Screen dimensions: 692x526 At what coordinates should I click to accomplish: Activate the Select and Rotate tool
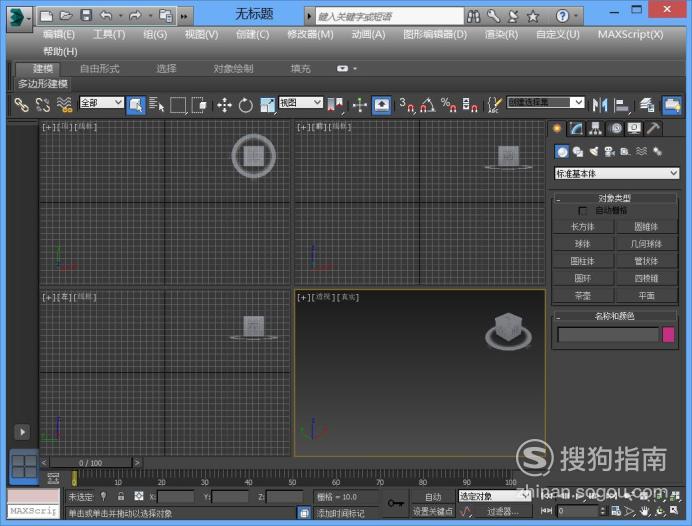pos(245,105)
